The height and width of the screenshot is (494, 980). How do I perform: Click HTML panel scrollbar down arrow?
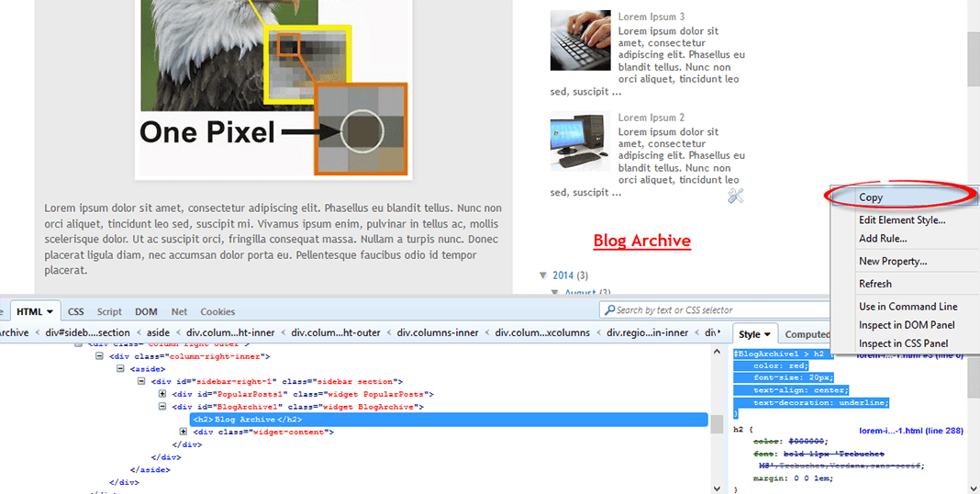pos(717,488)
